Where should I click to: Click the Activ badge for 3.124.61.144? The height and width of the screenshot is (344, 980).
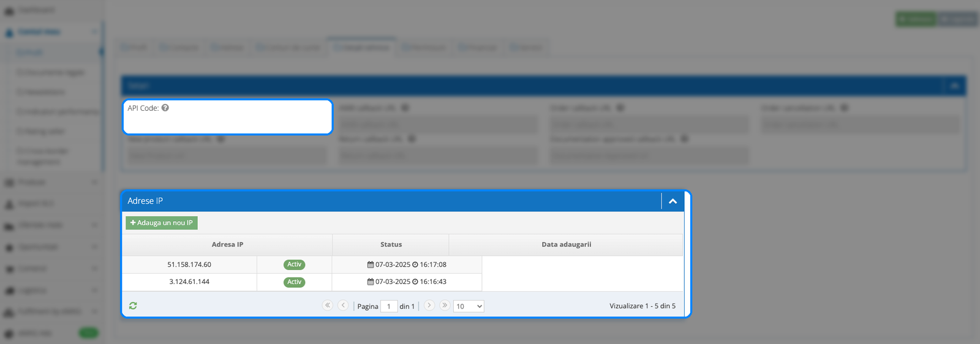[x=294, y=282]
